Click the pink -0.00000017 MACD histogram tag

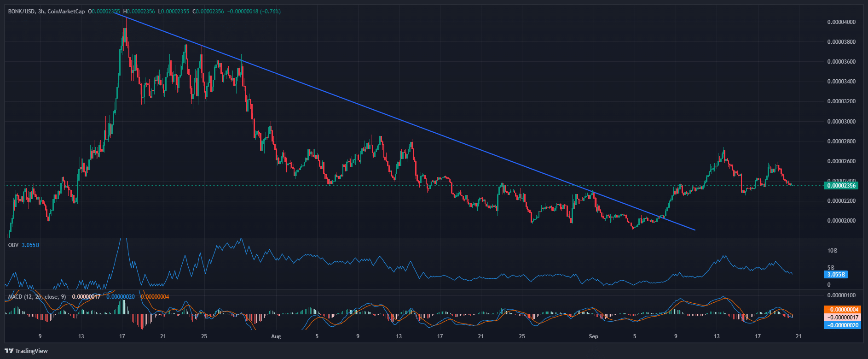[x=841, y=318]
